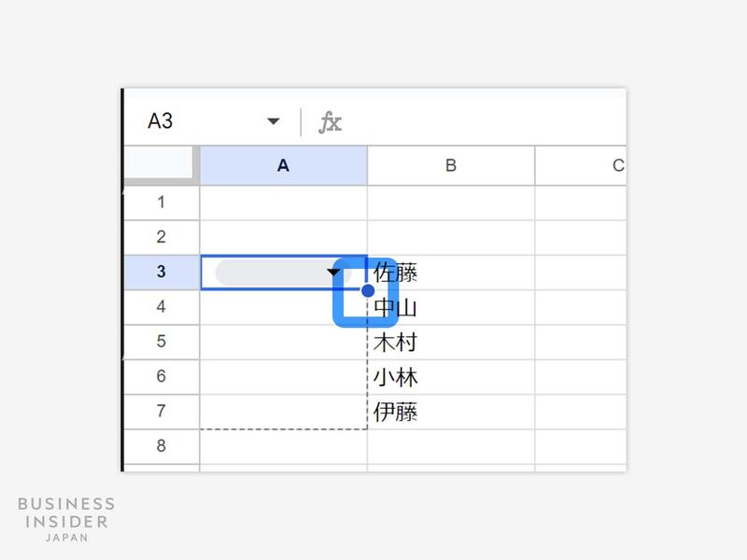Select the row 8 header
Screen dimensions: 747x560
tap(161, 446)
